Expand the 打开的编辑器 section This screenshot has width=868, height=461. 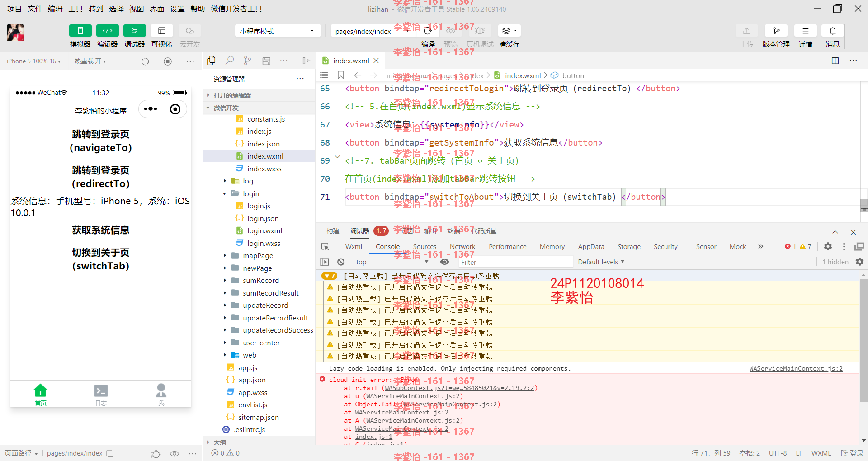259,95
